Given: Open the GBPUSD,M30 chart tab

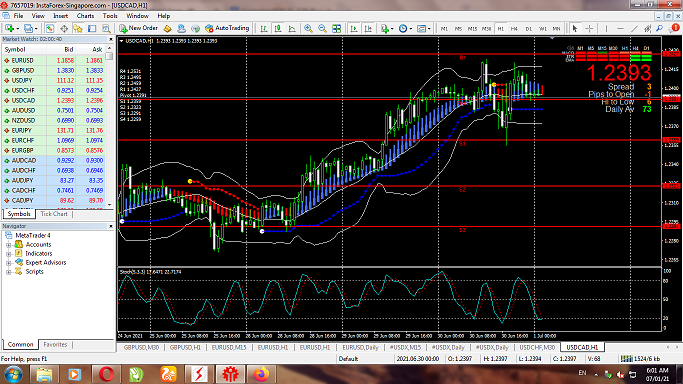Looking at the screenshot, I should 141,347.
